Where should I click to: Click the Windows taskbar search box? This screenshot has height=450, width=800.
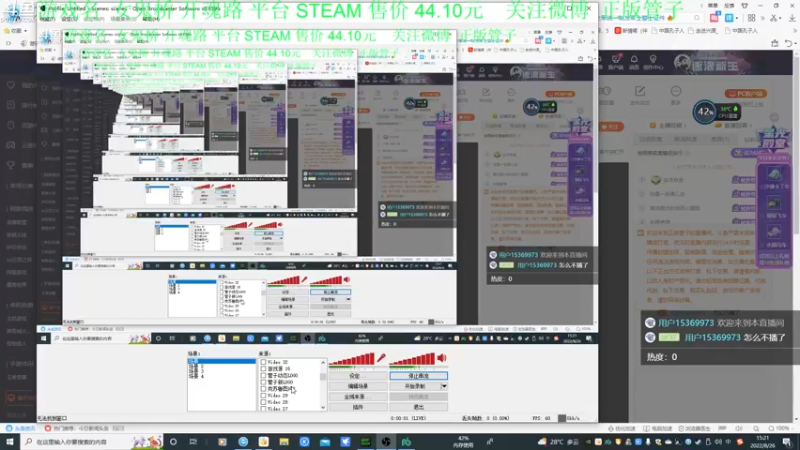click(92, 442)
